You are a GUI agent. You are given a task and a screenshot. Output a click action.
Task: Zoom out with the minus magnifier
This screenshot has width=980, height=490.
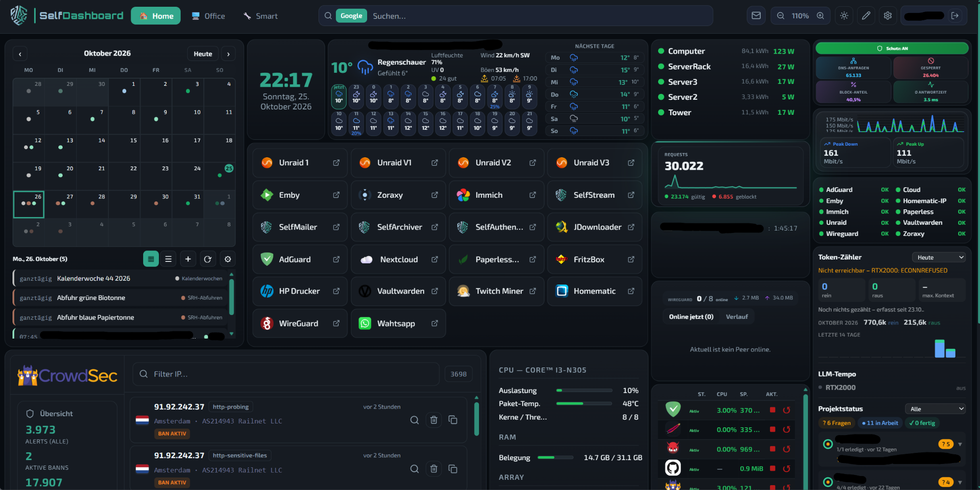781,16
